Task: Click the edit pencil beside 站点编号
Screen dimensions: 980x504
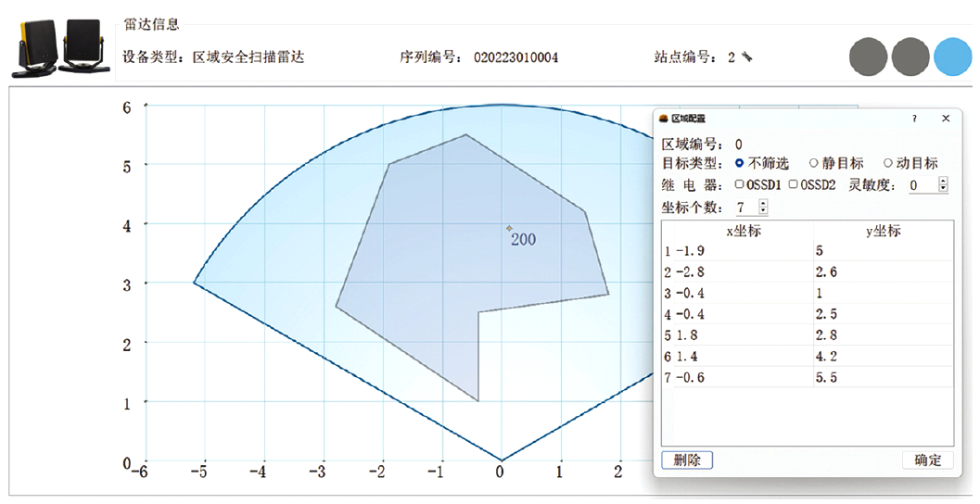Action: coord(746,57)
